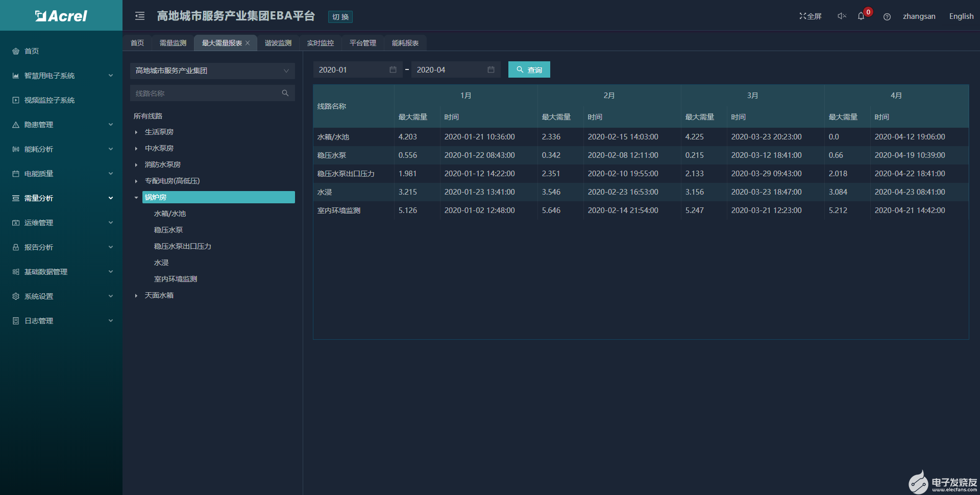The height and width of the screenshot is (495, 980).
Task: Switch to the 实时监控 tab
Action: coord(321,43)
